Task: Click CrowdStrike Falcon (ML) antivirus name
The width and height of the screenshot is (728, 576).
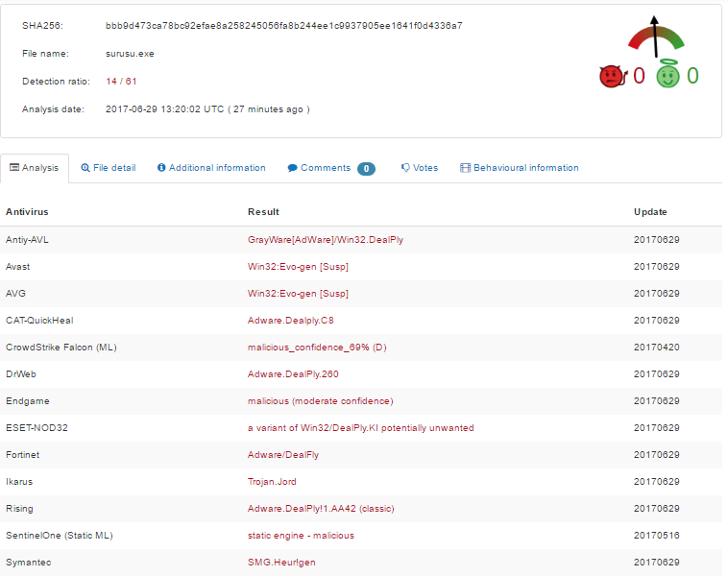Action: 61,348
